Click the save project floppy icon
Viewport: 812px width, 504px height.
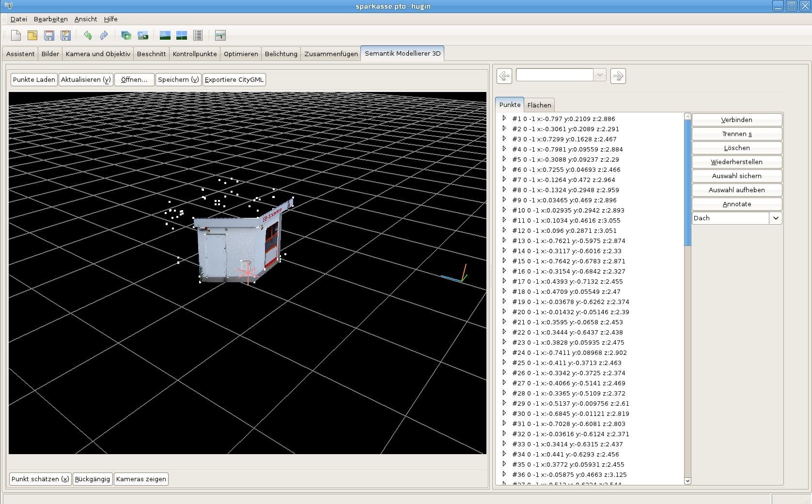point(49,35)
